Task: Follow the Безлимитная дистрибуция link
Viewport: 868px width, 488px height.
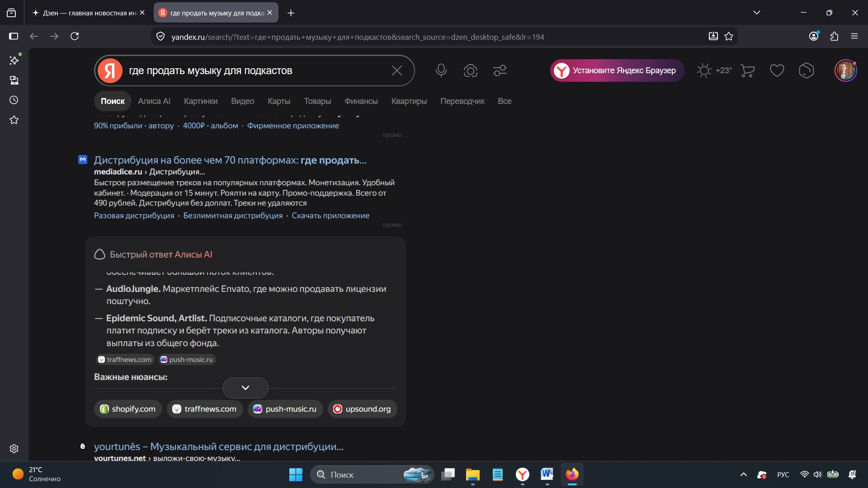Action: coord(233,216)
